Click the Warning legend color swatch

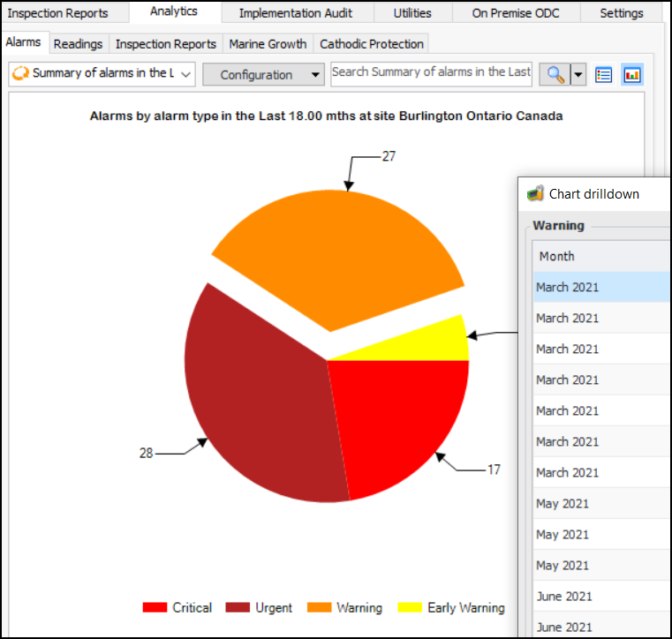coord(320,607)
